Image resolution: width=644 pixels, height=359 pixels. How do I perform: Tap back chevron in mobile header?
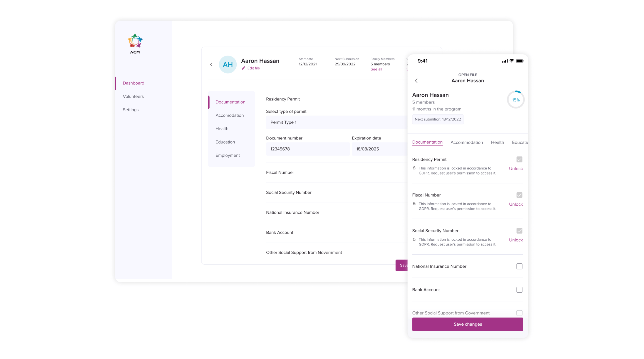coord(416,81)
